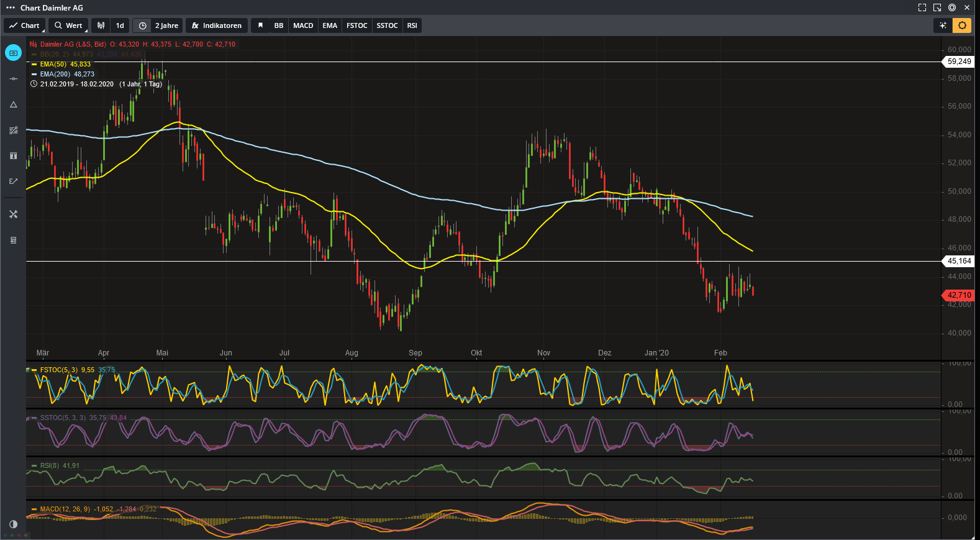Select the triangle shape tool
980x540 pixels.
pyautogui.click(x=13, y=104)
